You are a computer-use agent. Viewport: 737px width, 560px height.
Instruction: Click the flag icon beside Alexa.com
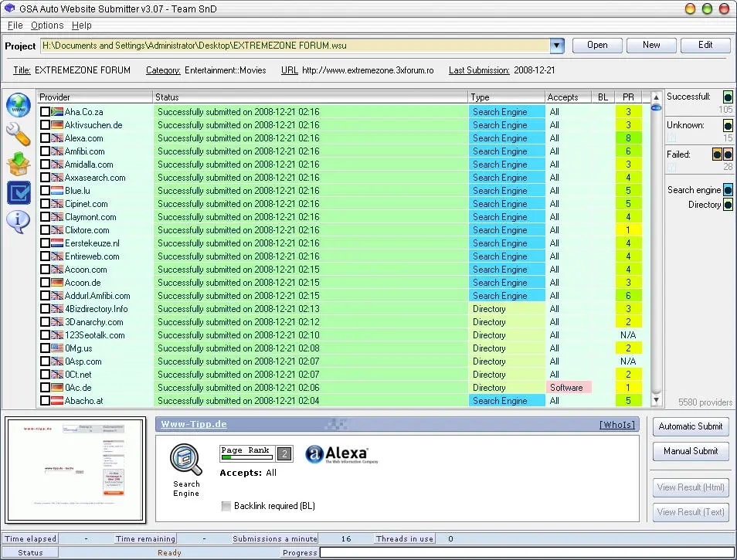(57, 138)
